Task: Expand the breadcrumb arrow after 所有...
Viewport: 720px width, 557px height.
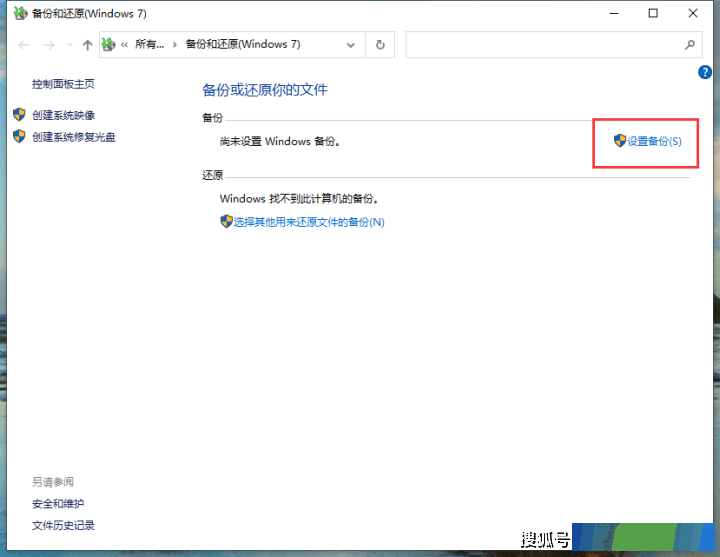Action: (174, 45)
